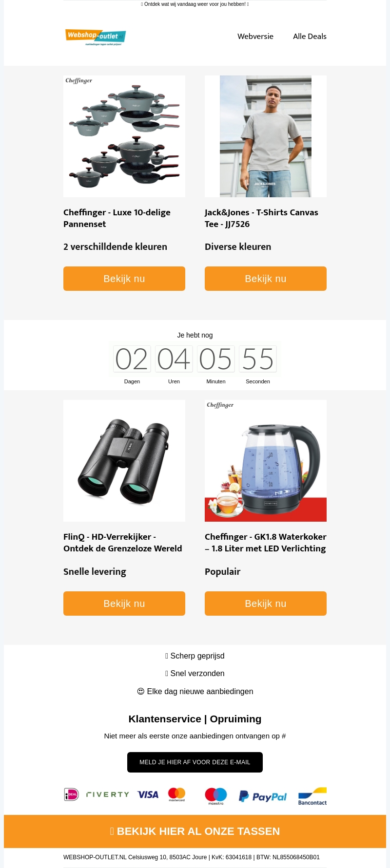Click the Riverty payment logo
This screenshot has width=390, height=868.
tap(108, 794)
